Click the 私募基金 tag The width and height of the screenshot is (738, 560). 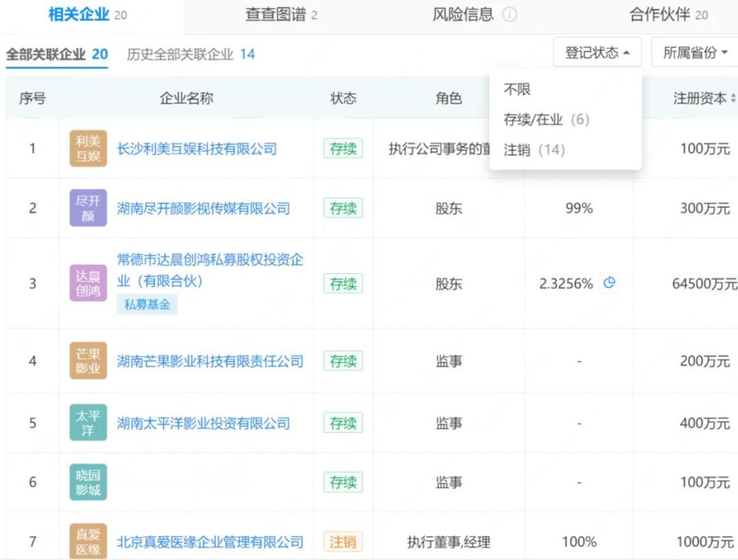tap(147, 304)
